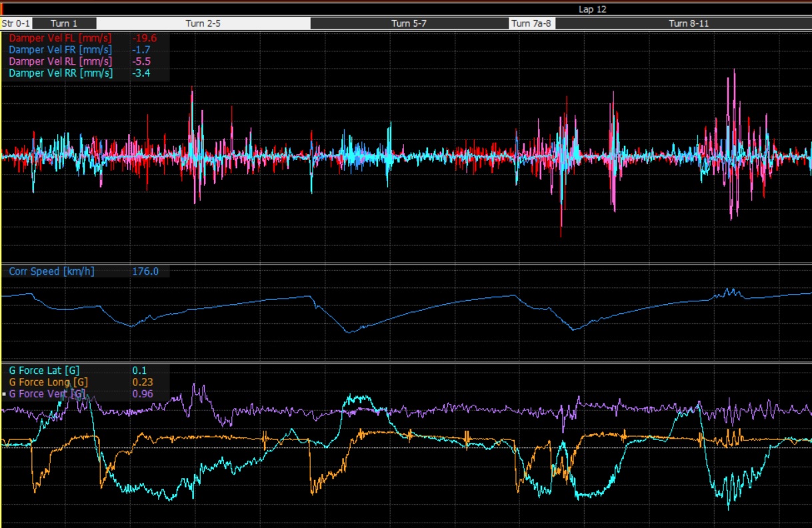
Task: Click the orange cursor marker in top-left overview bar
Action: tap(2, 9)
